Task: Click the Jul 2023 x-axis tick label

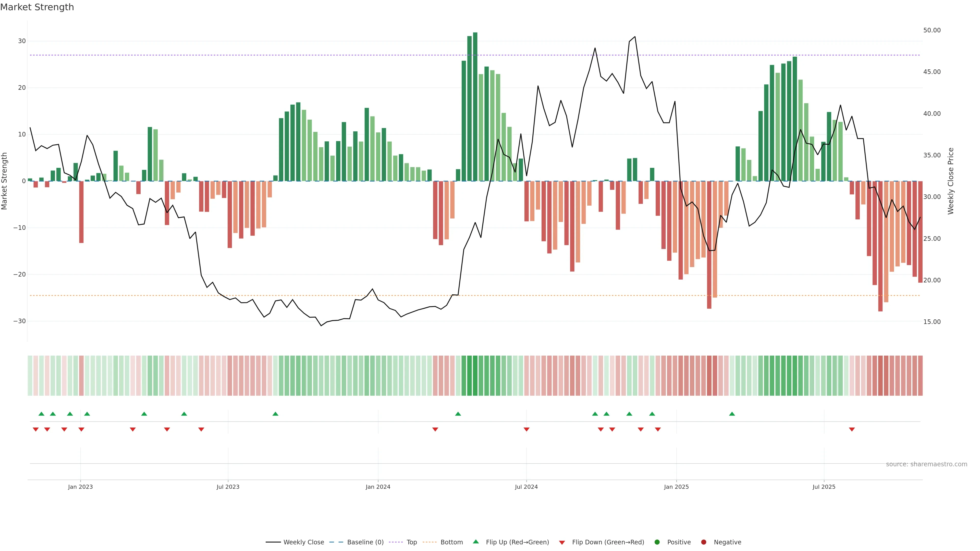Action: [x=228, y=487]
